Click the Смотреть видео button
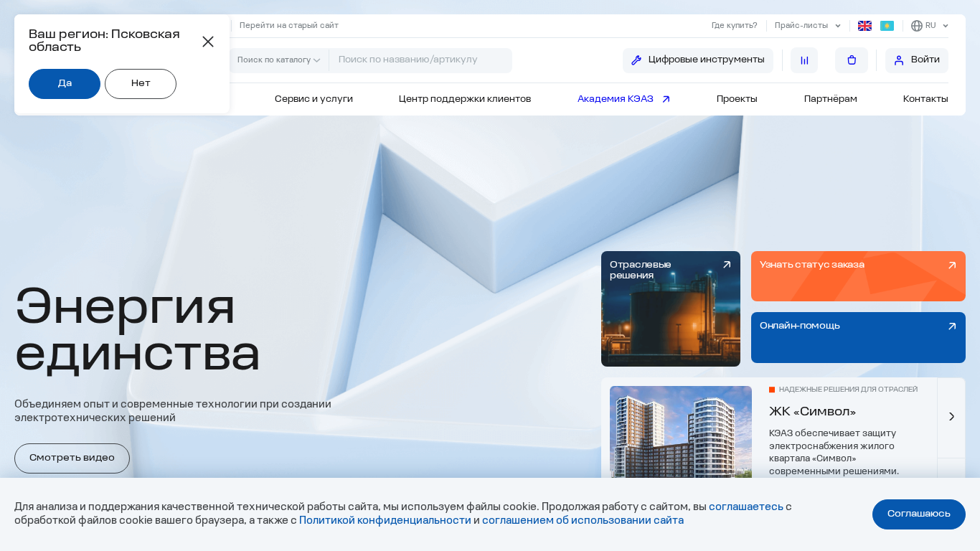Viewport: 980px width, 551px height. 72,458
